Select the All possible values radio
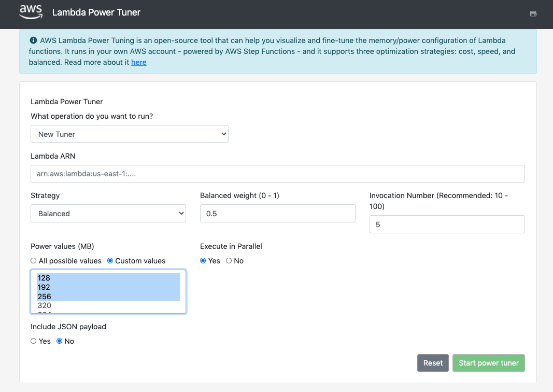This screenshot has height=392, width=553. [34, 261]
